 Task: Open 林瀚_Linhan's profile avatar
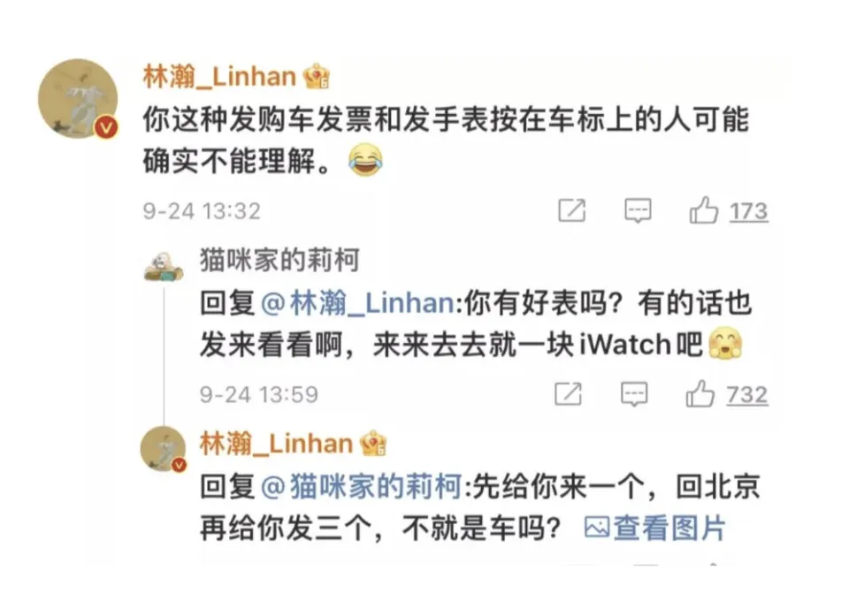(x=79, y=95)
